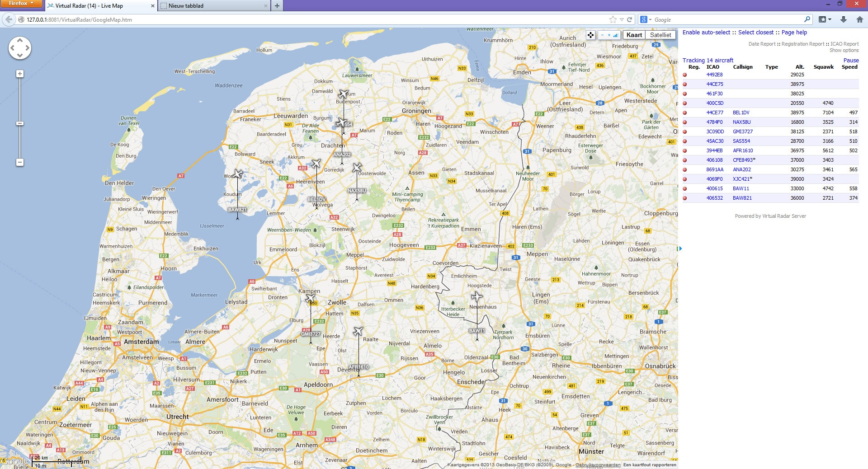This screenshot has height=469, width=868.
Task: Click the four-arrow move map control
Action: [590, 35]
